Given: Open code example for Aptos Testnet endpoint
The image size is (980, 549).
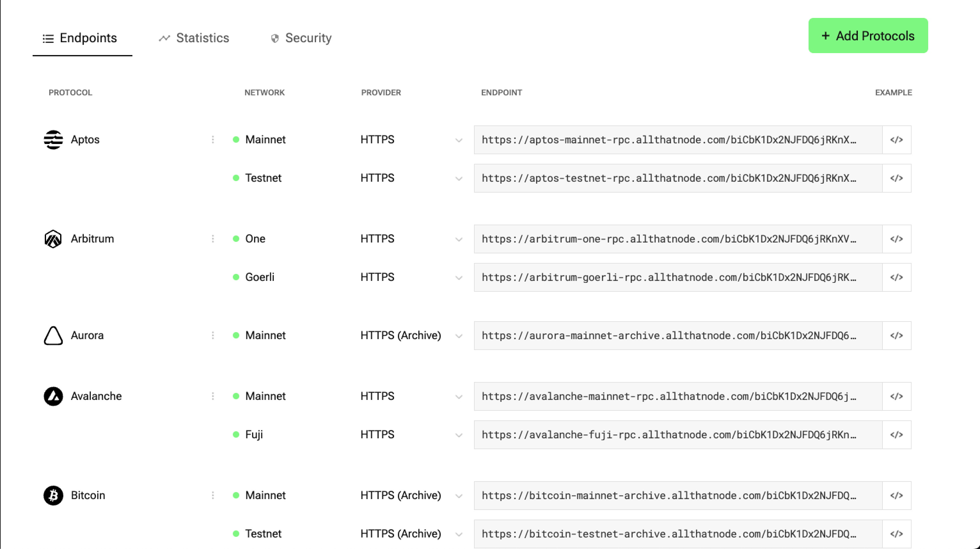Looking at the screenshot, I should pos(897,178).
